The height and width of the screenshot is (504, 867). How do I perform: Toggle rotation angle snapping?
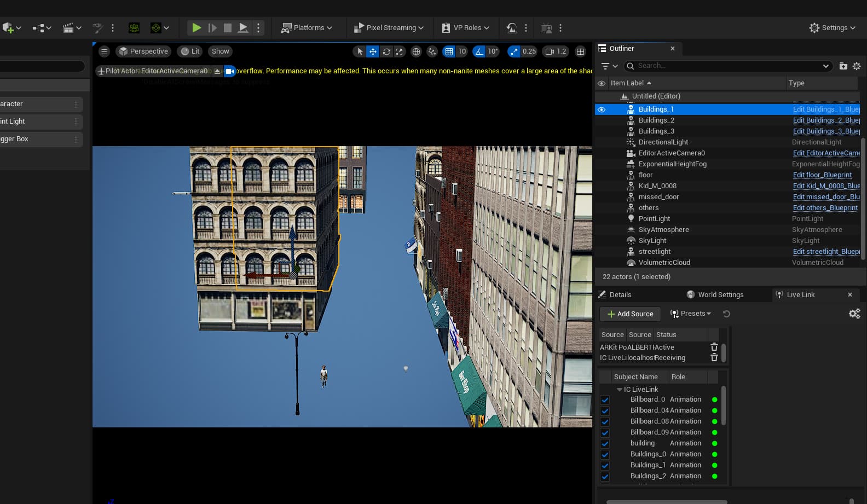point(479,51)
